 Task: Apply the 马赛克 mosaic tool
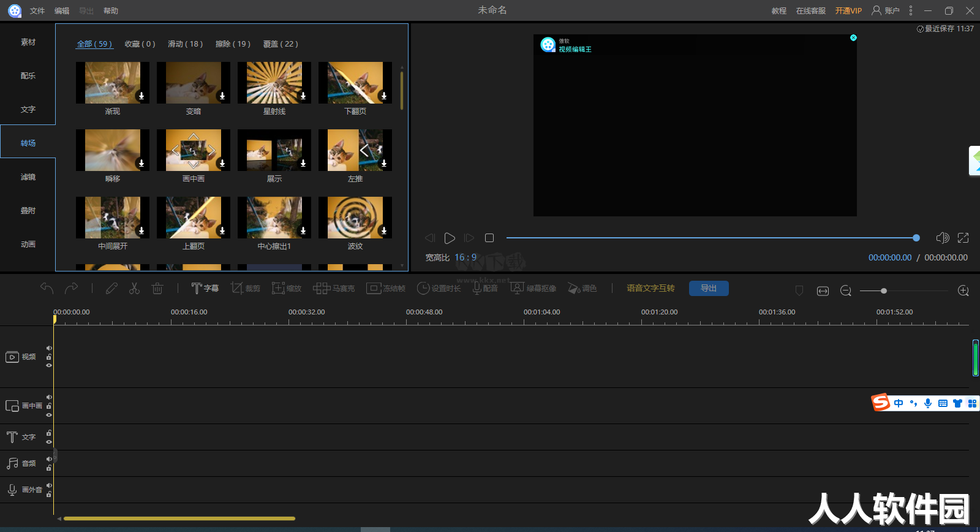tap(334, 288)
